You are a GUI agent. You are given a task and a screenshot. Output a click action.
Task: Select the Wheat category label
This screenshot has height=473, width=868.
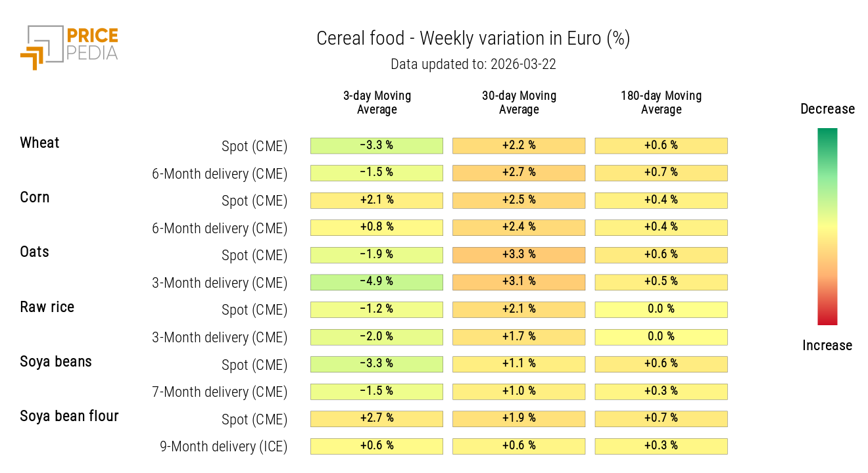coord(39,143)
